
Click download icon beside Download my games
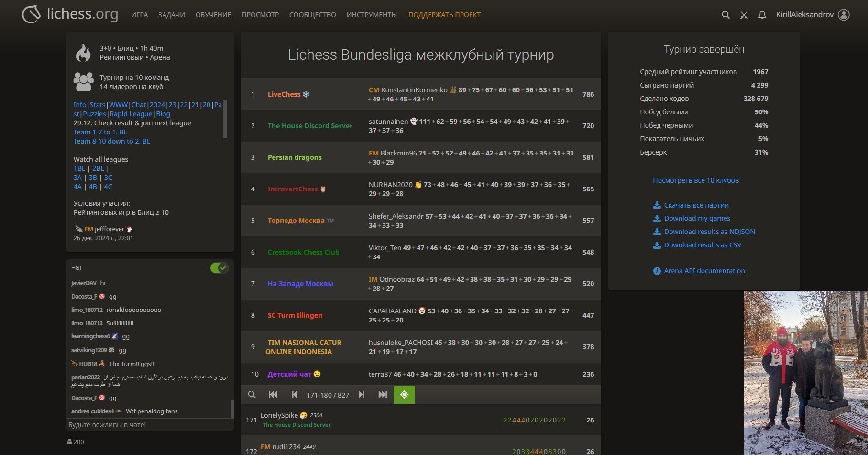click(x=657, y=218)
